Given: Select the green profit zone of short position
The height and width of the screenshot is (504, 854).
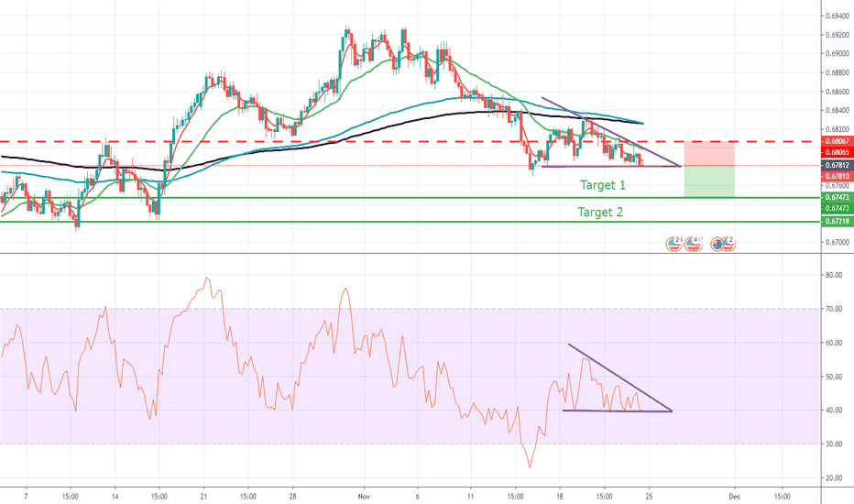Looking at the screenshot, I should (x=709, y=181).
